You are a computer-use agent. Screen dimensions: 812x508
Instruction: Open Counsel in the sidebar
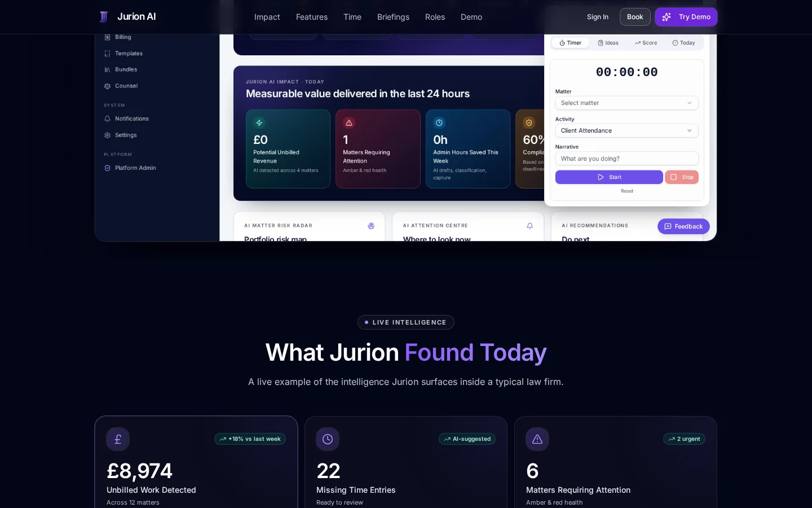(126, 86)
